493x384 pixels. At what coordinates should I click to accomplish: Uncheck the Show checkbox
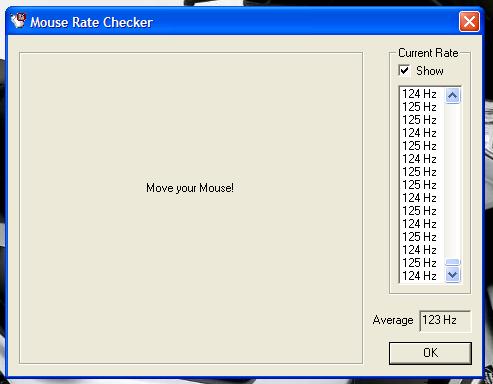point(404,71)
